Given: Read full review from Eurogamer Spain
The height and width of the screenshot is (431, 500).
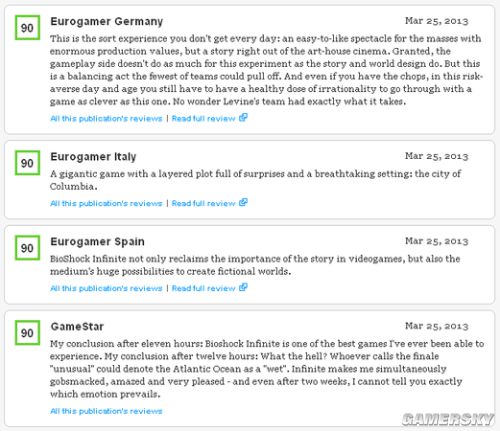Looking at the screenshot, I should click(203, 289).
